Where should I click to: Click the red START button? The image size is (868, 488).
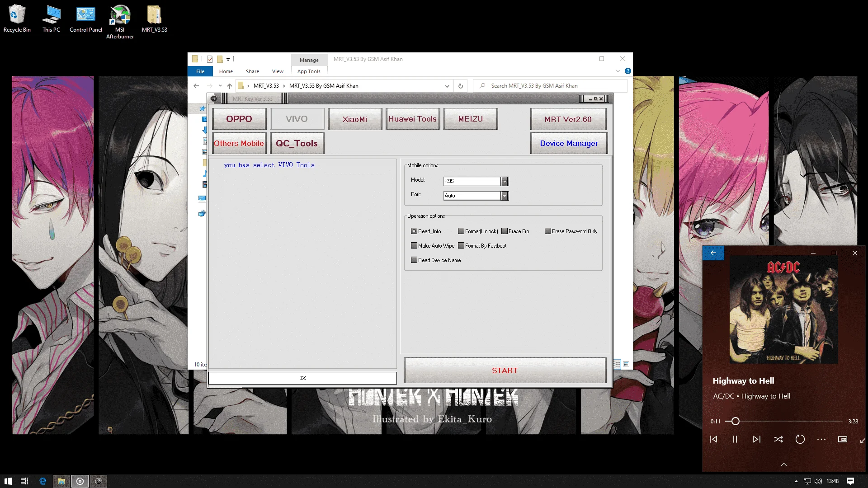click(505, 371)
